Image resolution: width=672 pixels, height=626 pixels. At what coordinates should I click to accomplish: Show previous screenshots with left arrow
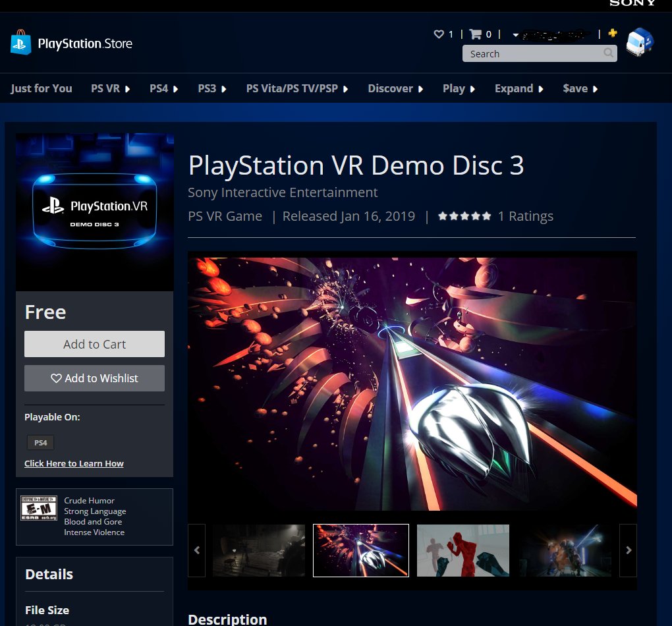(197, 550)
